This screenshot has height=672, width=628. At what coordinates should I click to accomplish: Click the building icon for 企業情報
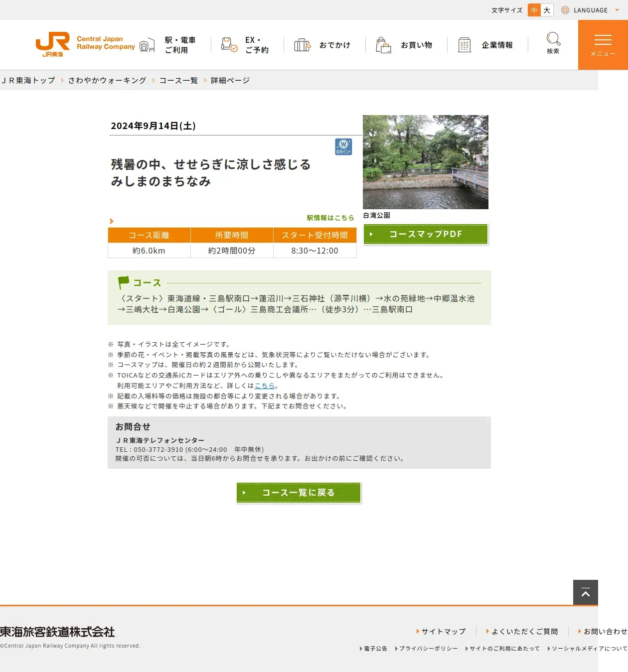coord(465,45)
